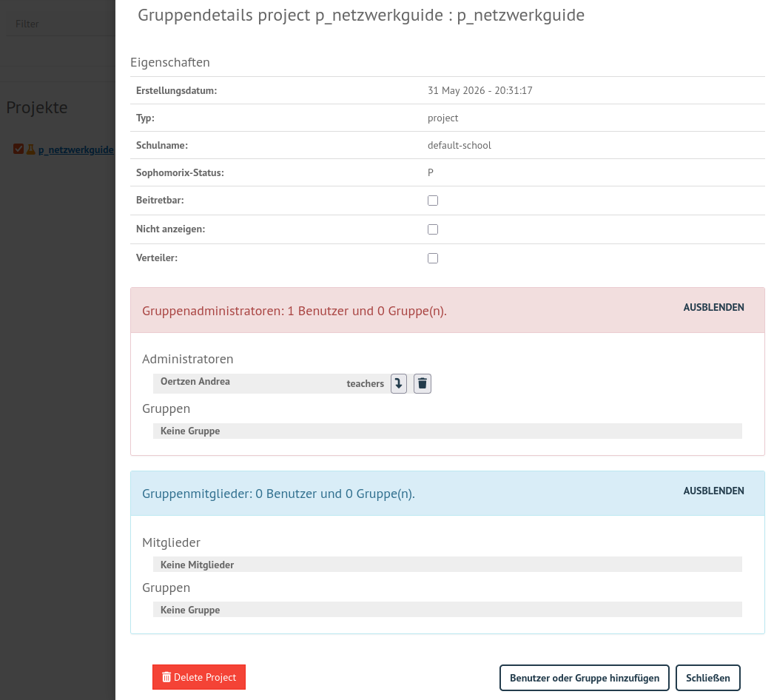Screen dimensions: 774x700
Task: Hide the Gruppenadministratoren section via AUSBLENDEN
Action: tap(713, 307)
